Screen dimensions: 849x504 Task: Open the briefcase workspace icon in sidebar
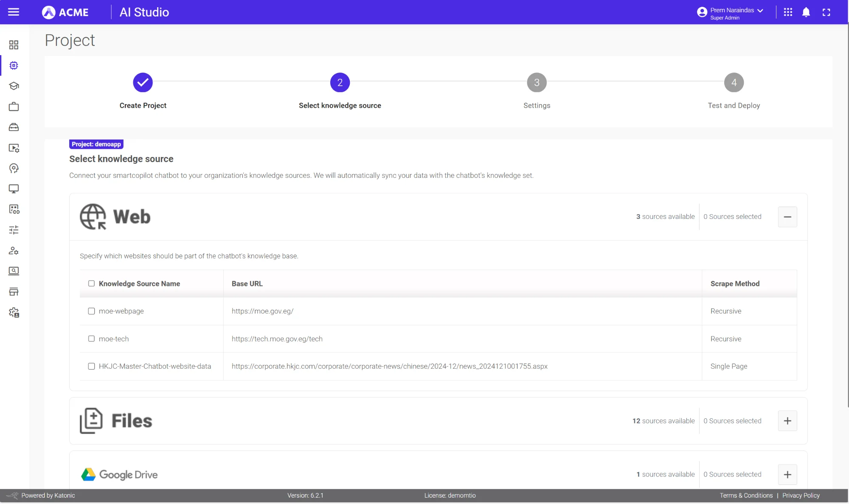[x=14, y=106]
